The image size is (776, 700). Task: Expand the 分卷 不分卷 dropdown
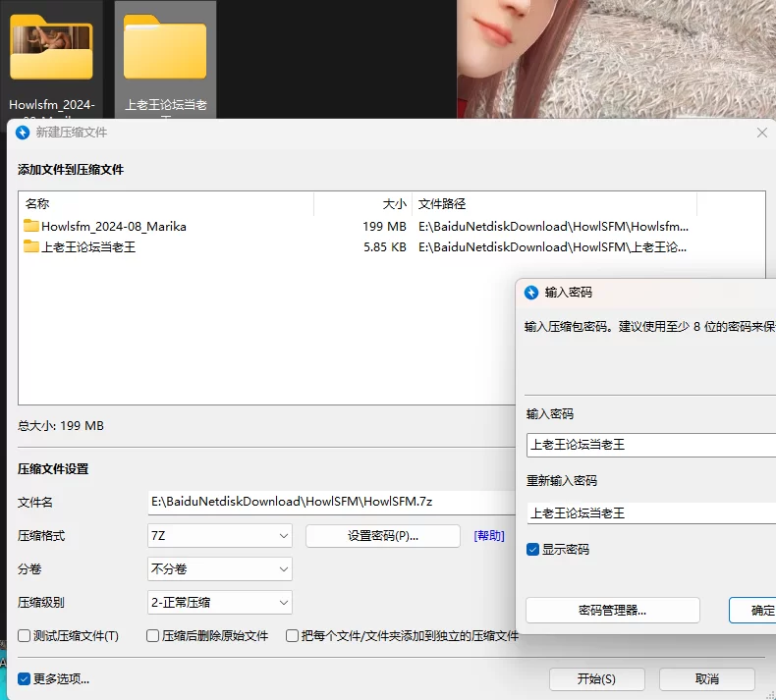(x=220, y=569)
